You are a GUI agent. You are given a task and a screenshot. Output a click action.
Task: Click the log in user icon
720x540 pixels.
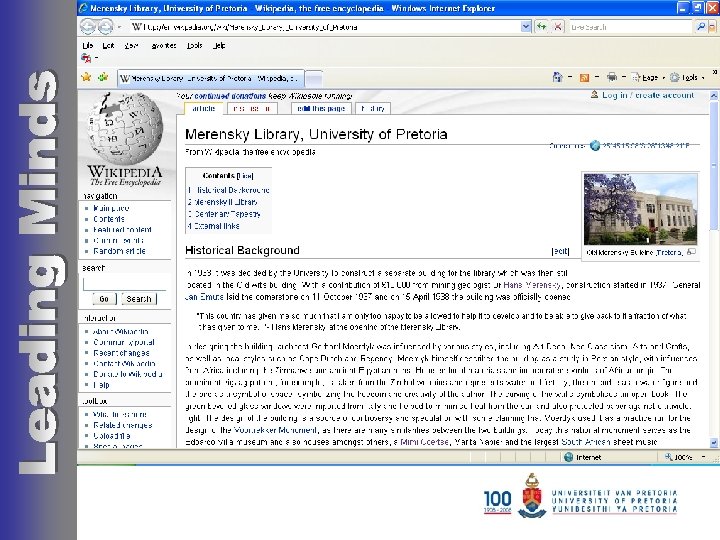click(x=594, y=95)
